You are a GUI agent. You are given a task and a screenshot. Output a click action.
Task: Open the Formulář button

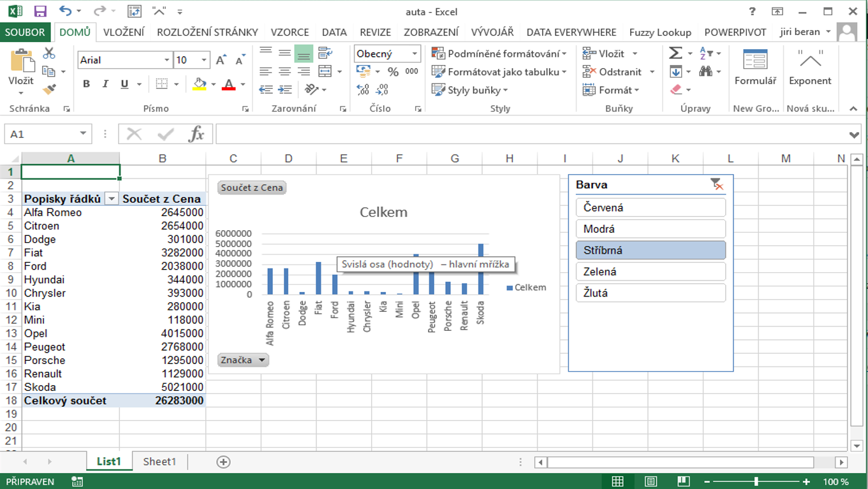pos(755,68)
